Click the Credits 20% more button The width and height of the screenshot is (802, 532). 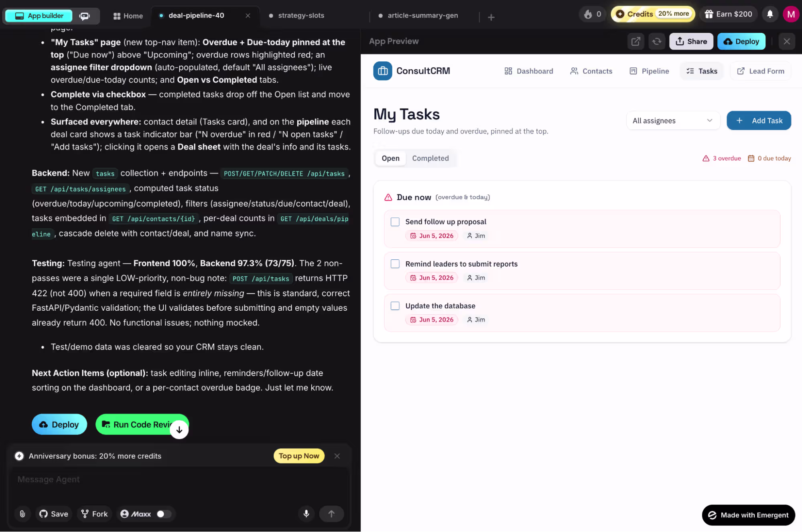coord(653,14)
